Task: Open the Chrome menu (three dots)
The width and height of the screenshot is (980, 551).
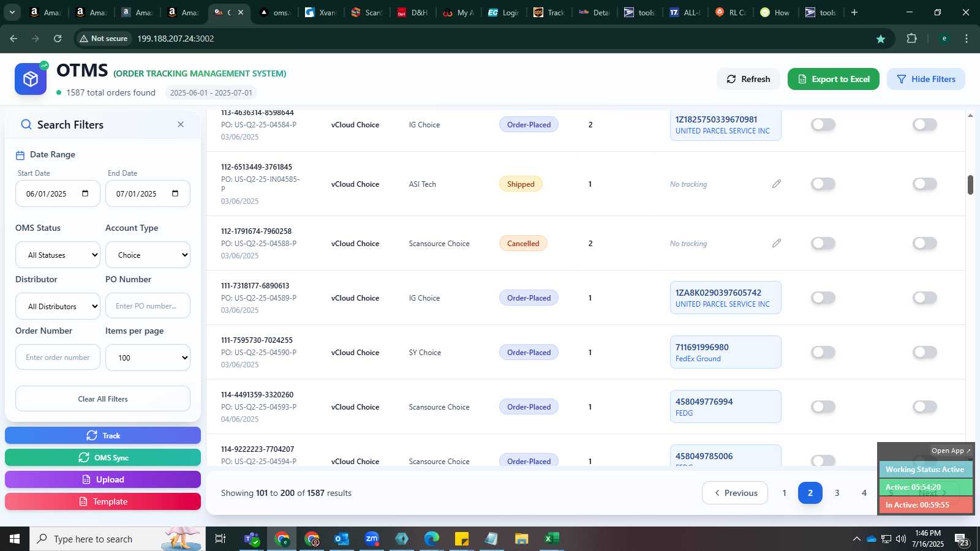Action: tap(967, 39)
